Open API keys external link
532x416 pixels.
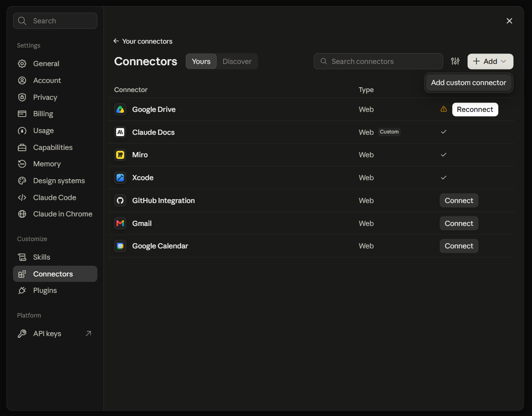coord(88,333)
